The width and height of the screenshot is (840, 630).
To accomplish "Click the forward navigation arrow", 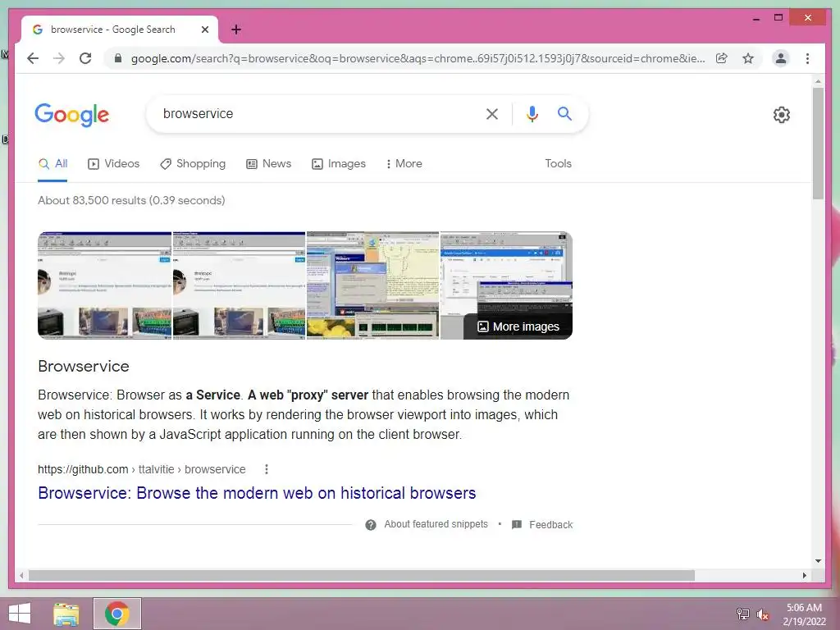I will (59, 58).
